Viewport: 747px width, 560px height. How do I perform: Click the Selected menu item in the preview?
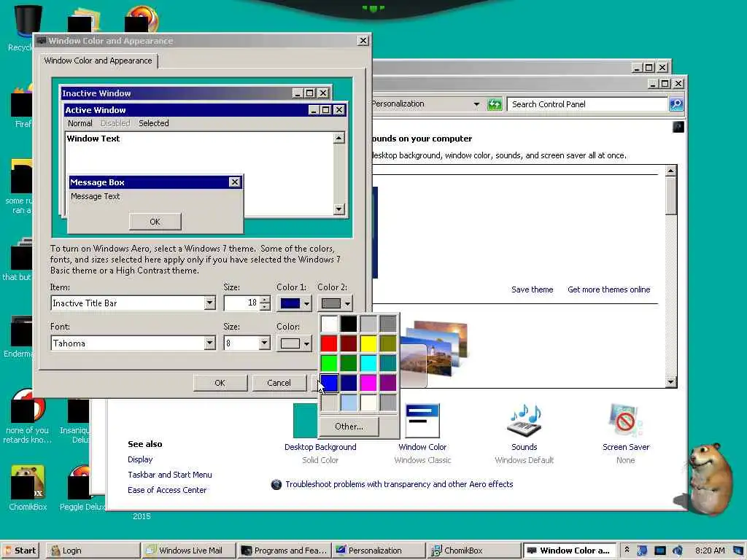153,123
